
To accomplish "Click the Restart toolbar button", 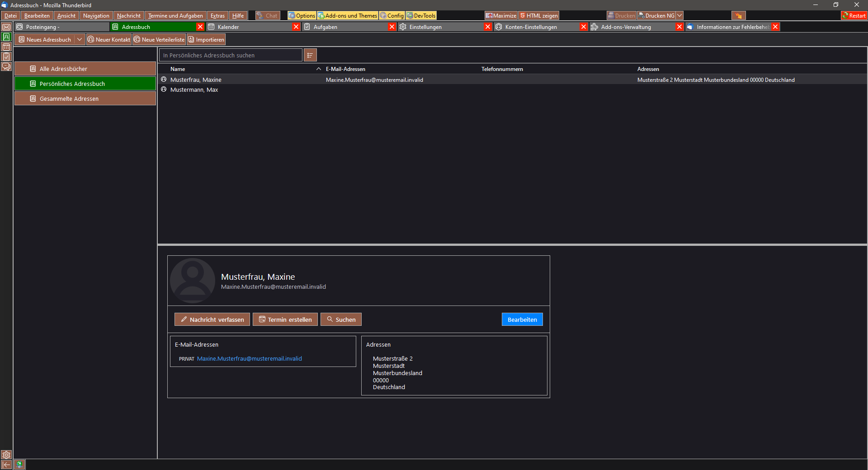I will click(854, 16).
